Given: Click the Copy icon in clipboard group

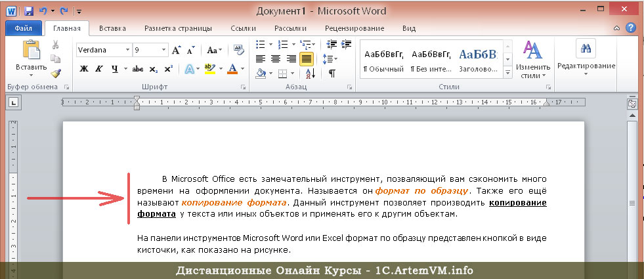Looking at the screenshot, I should coord(55,59).
